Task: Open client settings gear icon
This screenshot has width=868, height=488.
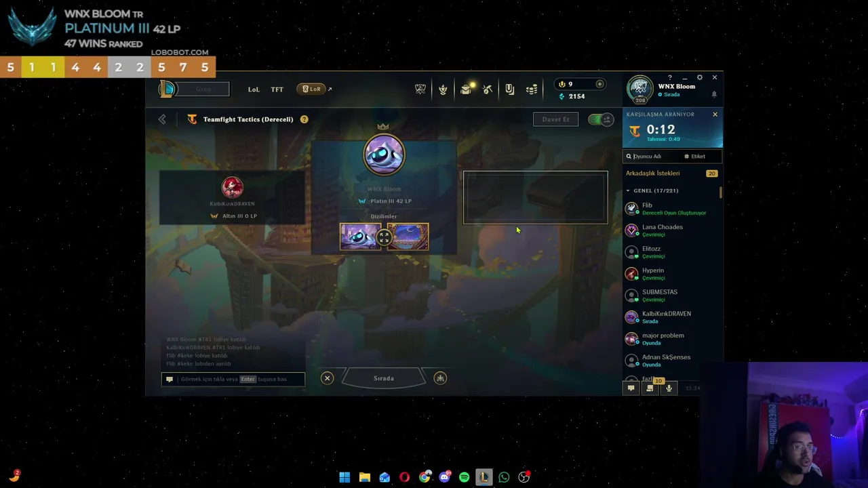Action: pyautogui.click(x=700, y=77)
